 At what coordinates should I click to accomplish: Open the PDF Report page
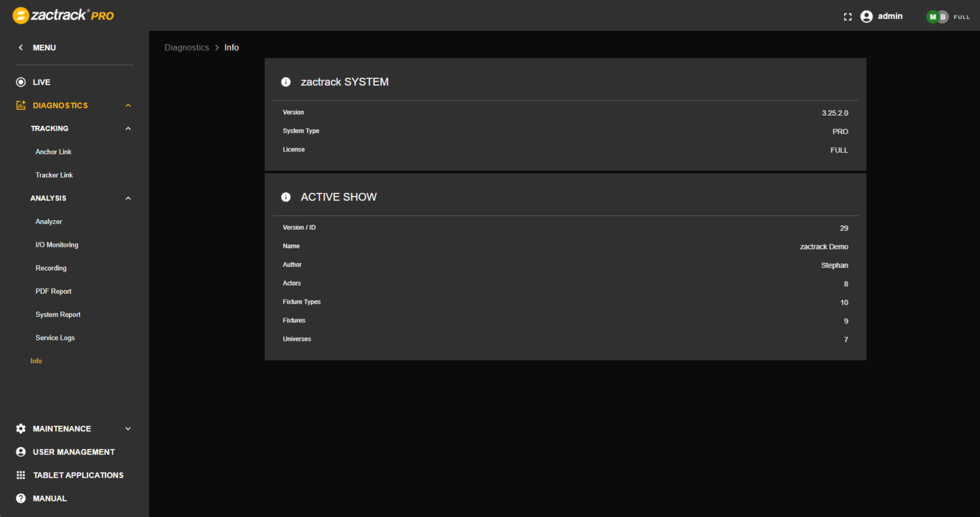(53, 291)
